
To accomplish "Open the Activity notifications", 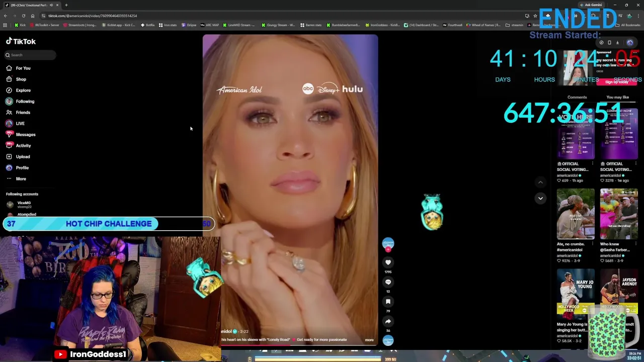I will [19, 145].
